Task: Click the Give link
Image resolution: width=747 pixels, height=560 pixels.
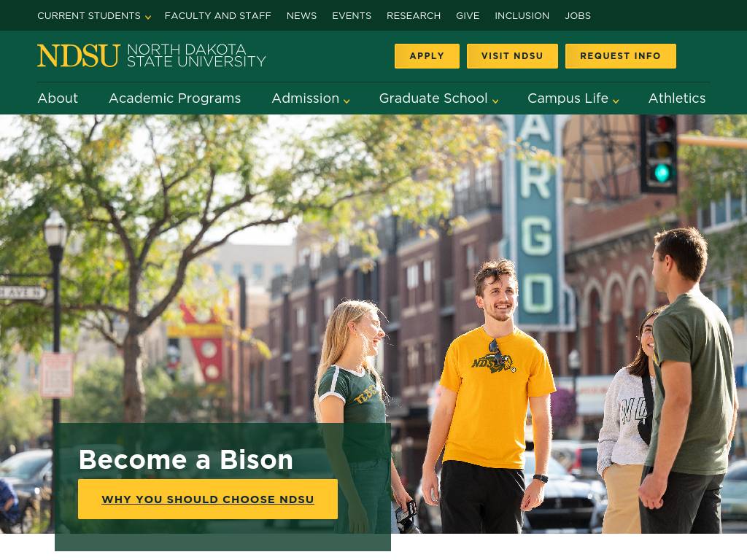Action: 468,15
